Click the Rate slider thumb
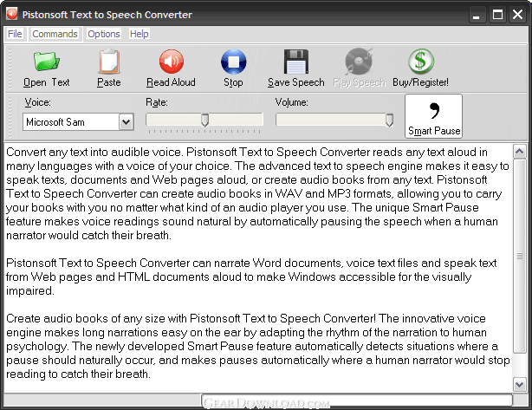 coord(204,120)
